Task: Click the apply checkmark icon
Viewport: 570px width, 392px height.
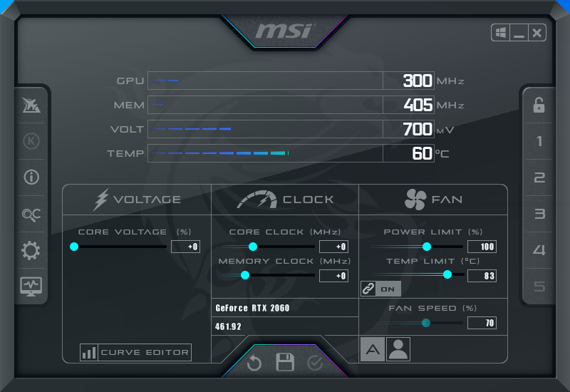Action: [x=315, y=363]
